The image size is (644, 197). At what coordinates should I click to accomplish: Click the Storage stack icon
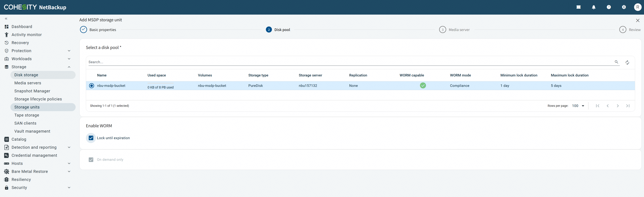pyautogui.click(x=7, y=67)
